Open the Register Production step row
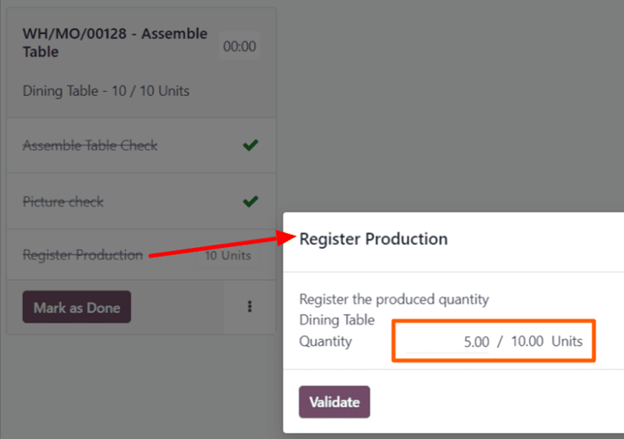Viewport: 624px width, 439px height. [83, 255]
